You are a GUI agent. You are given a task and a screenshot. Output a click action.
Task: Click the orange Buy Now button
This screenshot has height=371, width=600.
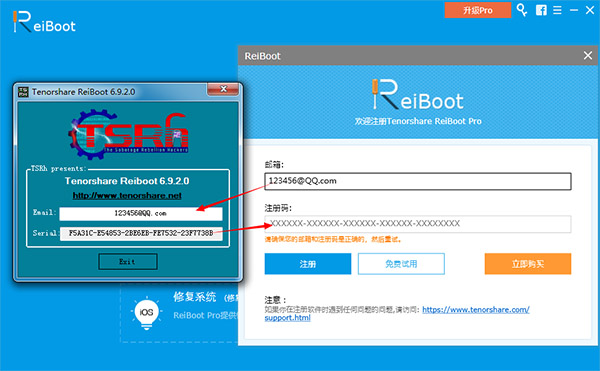tap(528, 264)
